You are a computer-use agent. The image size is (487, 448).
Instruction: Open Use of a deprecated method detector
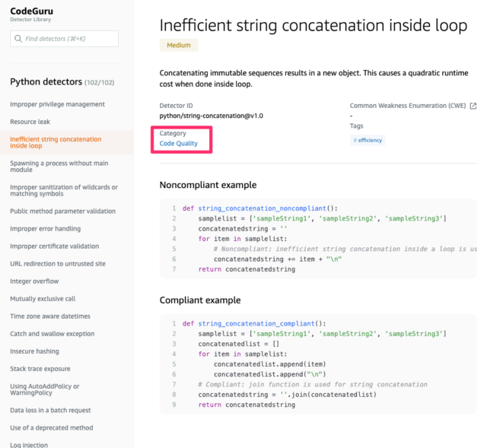click(52, 427)
